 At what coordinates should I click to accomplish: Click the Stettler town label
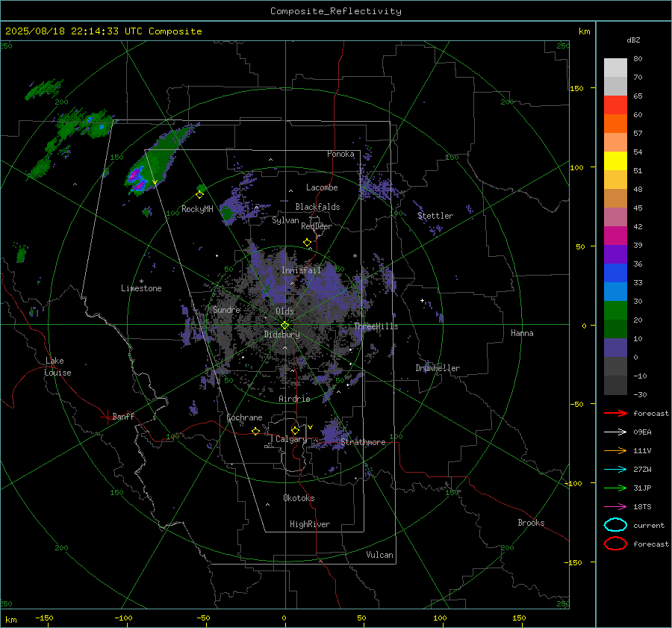435,216
